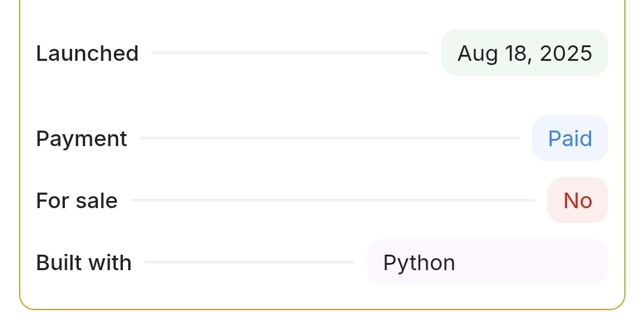
Task: Click the separator line after For sale
Action: pos(332,200)
